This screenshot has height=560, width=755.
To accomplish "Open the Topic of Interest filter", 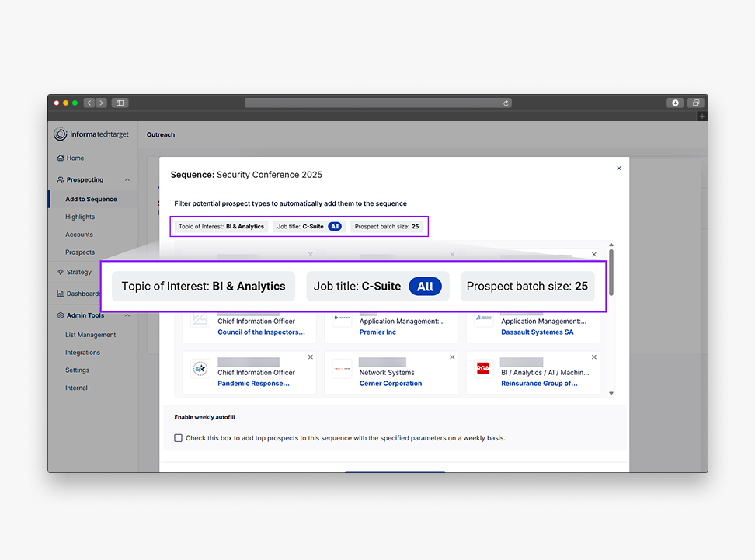I will (x=221, y=227).
